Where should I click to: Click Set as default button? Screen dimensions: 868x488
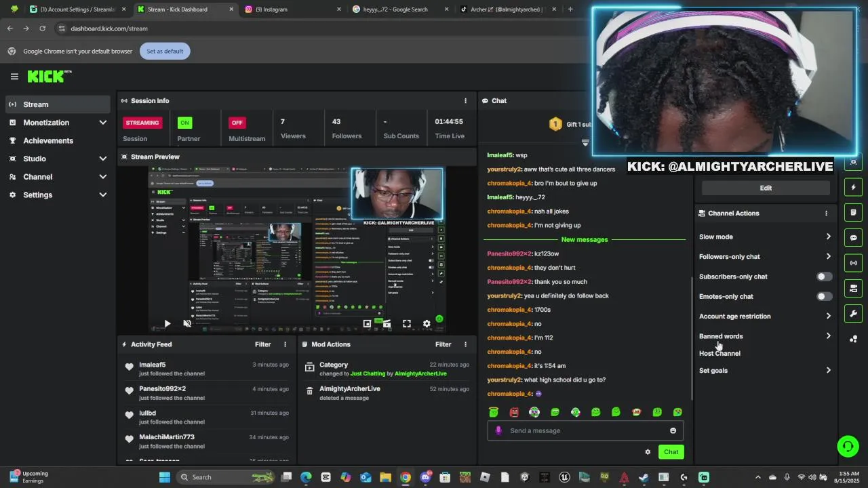(165, 51)
